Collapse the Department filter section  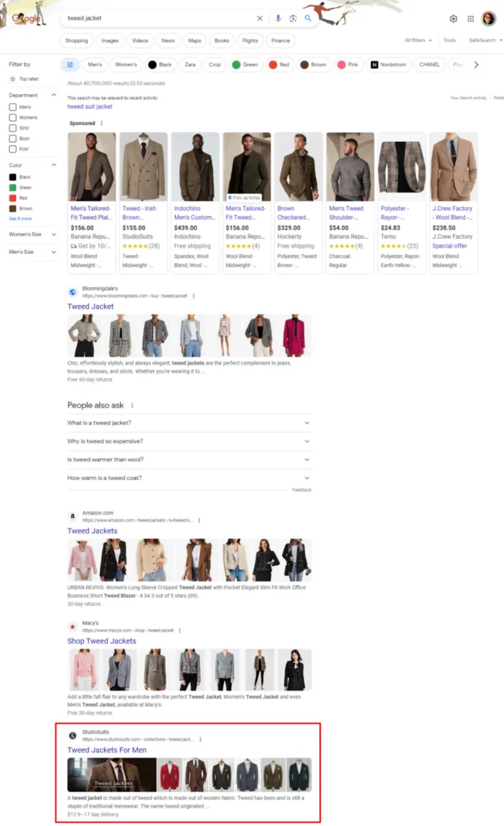[54, 95]
